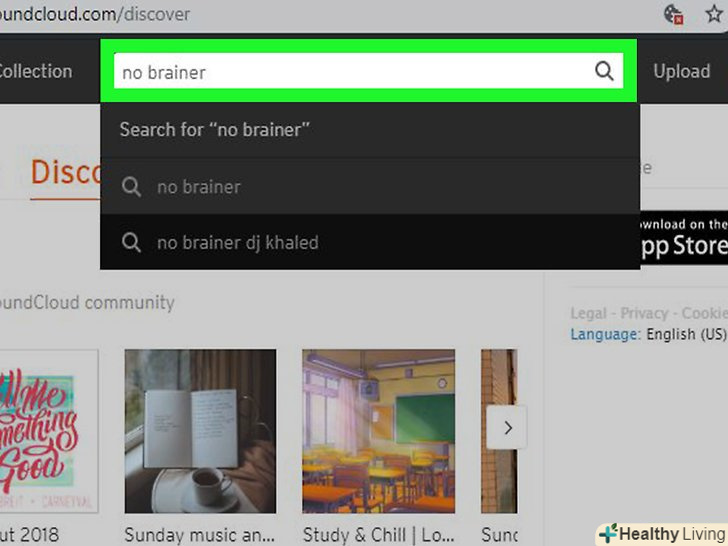Open the 'Something Good' playlist cover
The height and width of the screenshot is (546, 728).
coord(49,431)
